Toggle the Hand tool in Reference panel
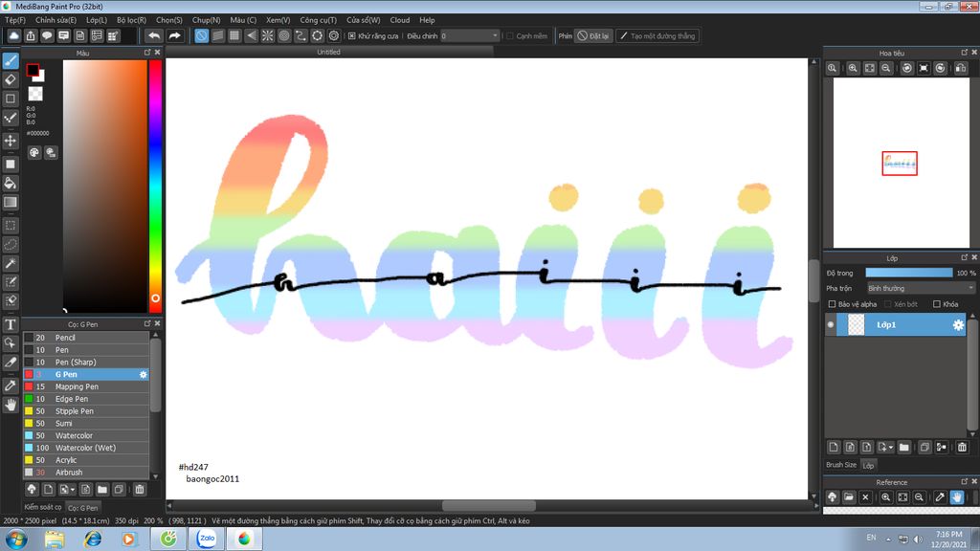The image size is (980, 551). [957, 497]
